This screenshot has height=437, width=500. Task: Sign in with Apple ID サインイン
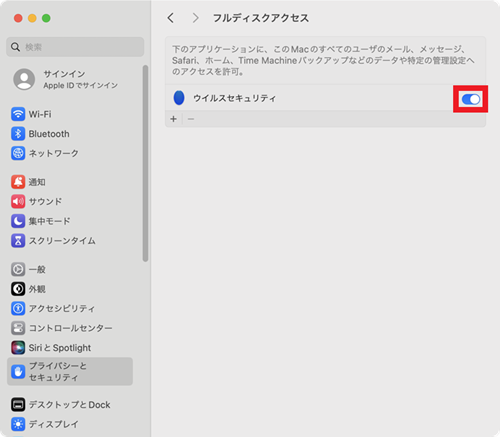tap(66, 79)
